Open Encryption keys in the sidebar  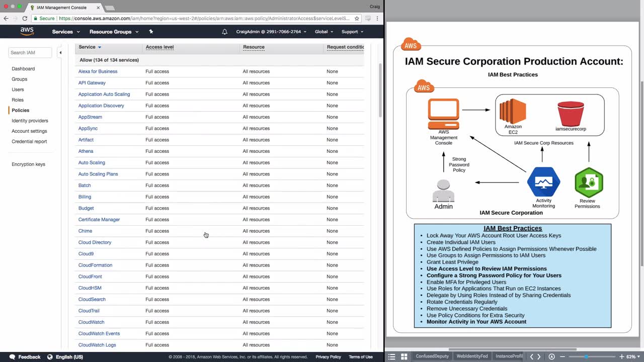click(x=28, y=164)
